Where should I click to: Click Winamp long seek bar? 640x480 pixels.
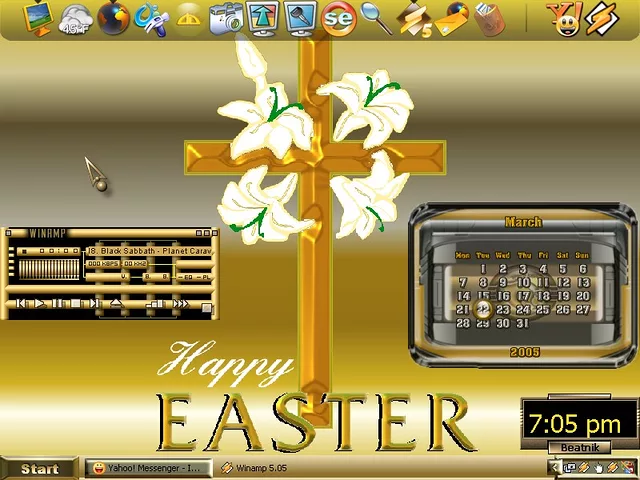pyautogui.click(x=110, y=289)
